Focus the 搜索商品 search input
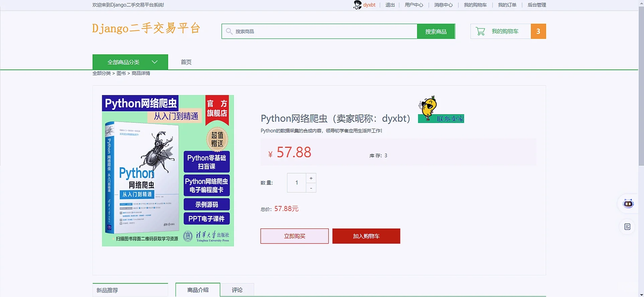This screenshot has height=297, width=644. pos(319,31)
